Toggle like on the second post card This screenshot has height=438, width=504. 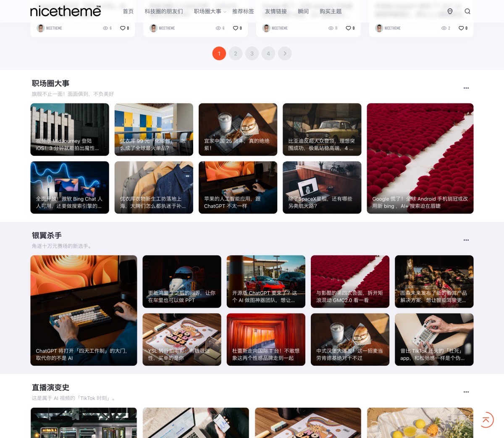coord(236,28)
